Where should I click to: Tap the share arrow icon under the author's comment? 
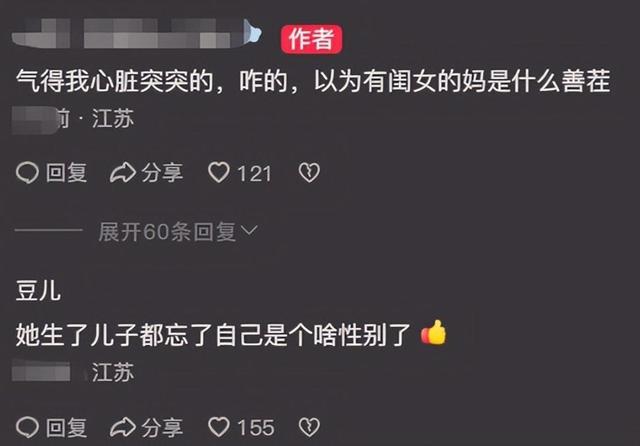tap(122, 173)
